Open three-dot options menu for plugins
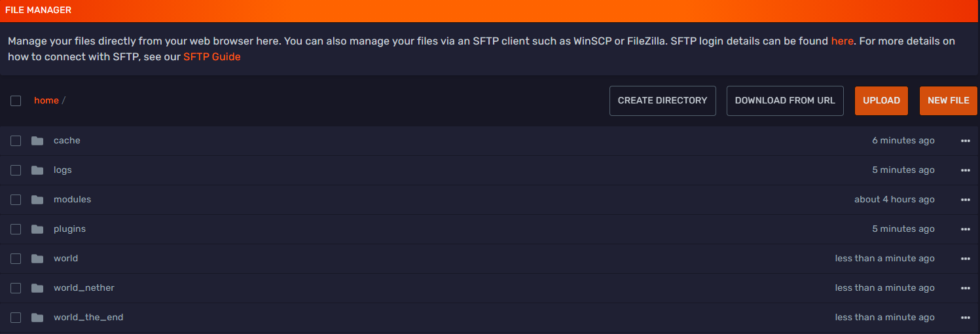The width and height of the screenshot is (980, 334). (965, 229)
